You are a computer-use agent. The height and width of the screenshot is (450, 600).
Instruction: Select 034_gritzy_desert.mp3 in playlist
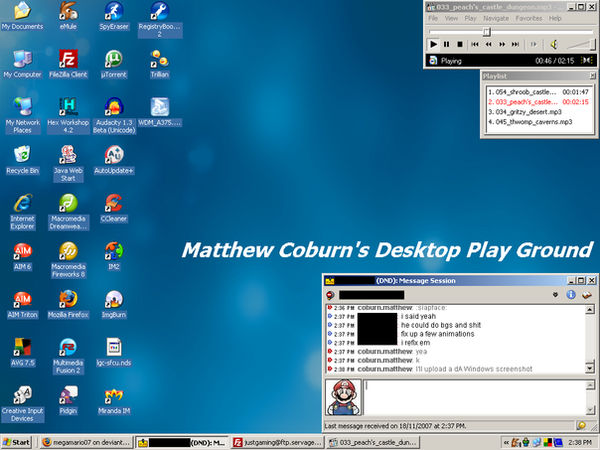tap(538, 112)
